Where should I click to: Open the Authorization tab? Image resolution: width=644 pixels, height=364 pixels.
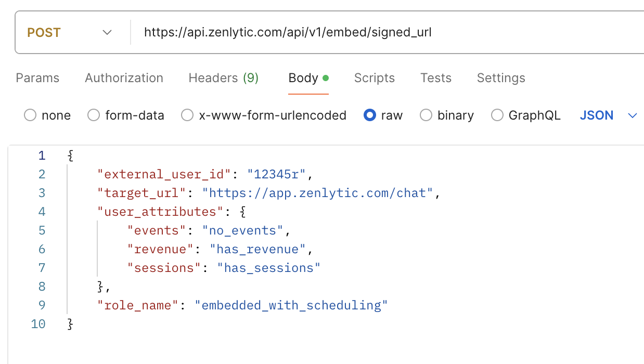[124, 78]
